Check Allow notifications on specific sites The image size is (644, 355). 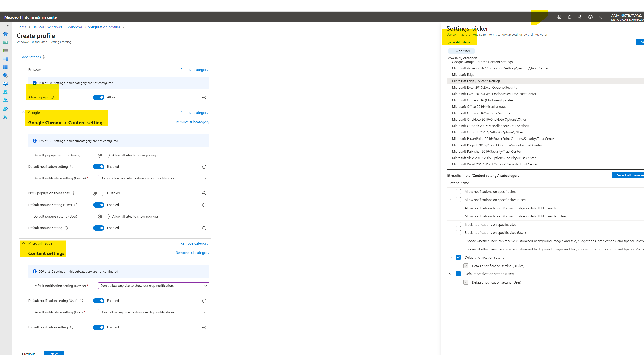458,191
